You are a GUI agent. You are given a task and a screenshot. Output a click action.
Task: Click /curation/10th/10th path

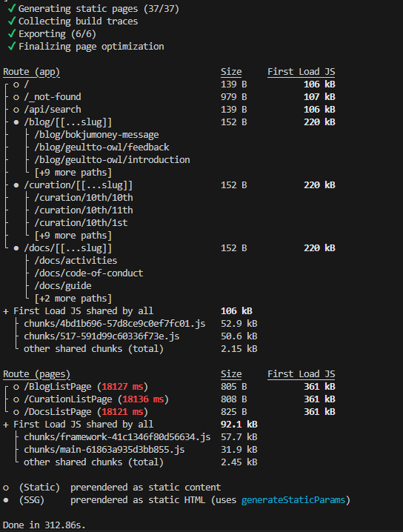tap(84, 198)
